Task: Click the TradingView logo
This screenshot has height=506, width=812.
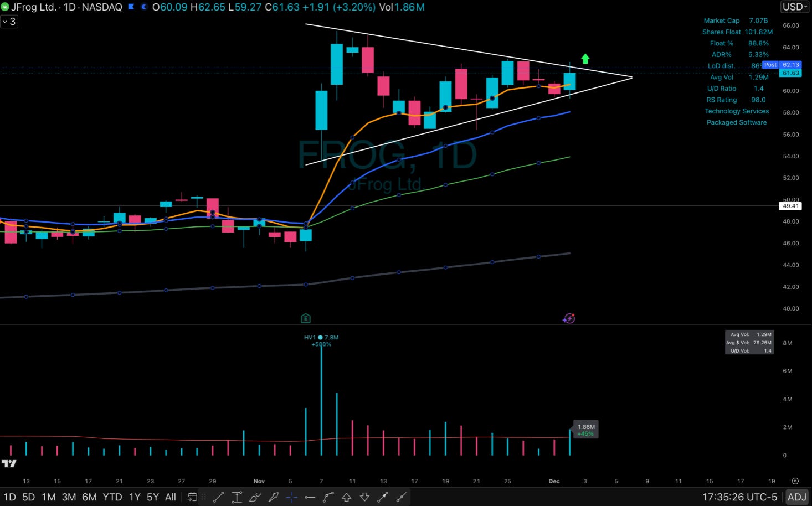Action: [x=9, y=463]
